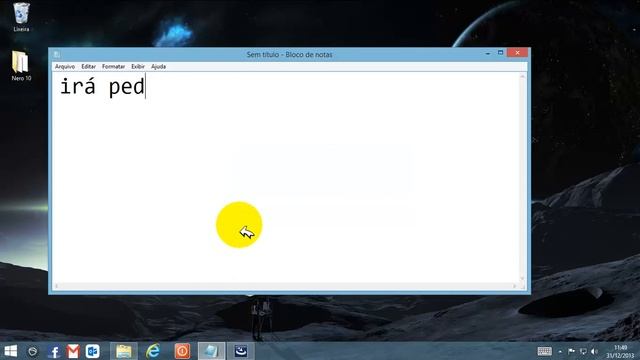Open the touch keyboard from the taskbar
Image resolution: width=640 pixels, height=360 pixels.
point(544,351)
